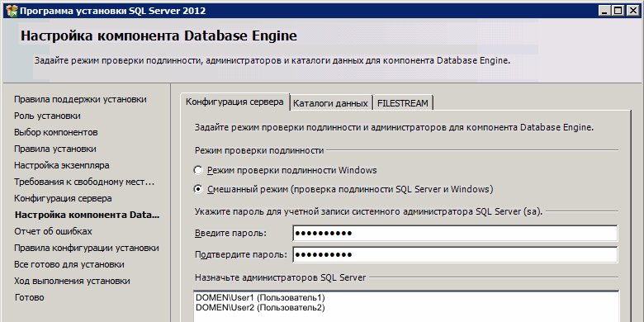Select DOMEN\User1 in administrators list
Screen dimensions: 644x322
[x=260, y=297]
